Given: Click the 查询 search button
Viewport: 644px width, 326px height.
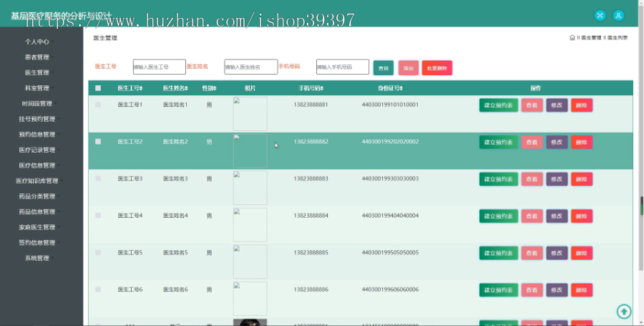Looking at the screenshot, I should [x=384, y=68].
